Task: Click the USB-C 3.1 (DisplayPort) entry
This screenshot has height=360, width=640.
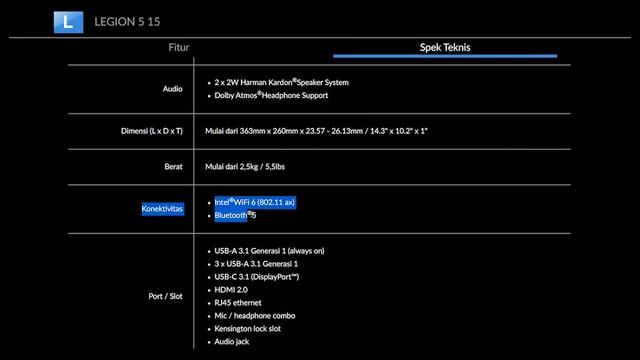Action: tap(257, 277)
